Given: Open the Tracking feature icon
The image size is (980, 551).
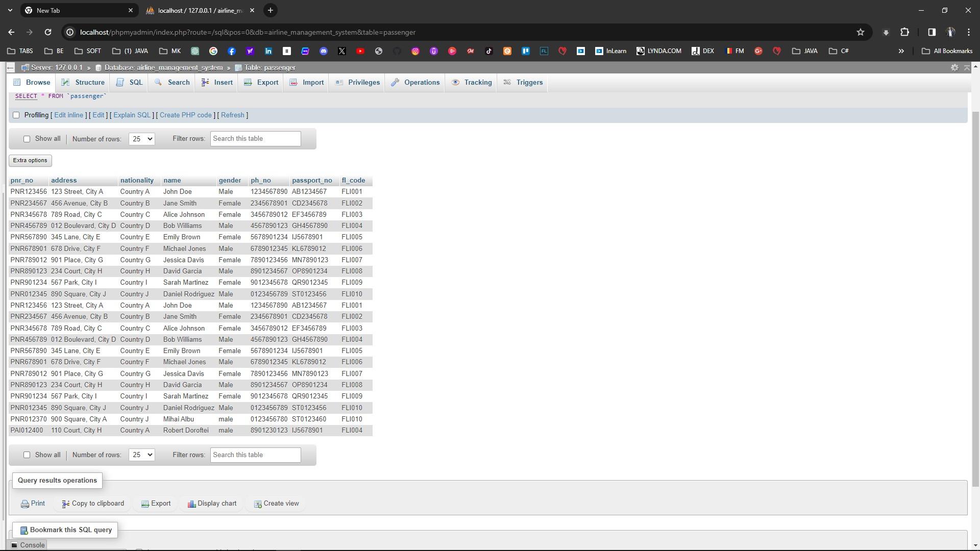Looking at the screenshot, I should (455, 82).
